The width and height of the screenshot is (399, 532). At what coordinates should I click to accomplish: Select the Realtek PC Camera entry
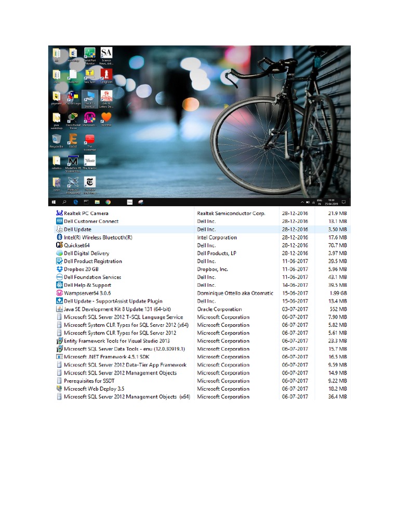86,213
